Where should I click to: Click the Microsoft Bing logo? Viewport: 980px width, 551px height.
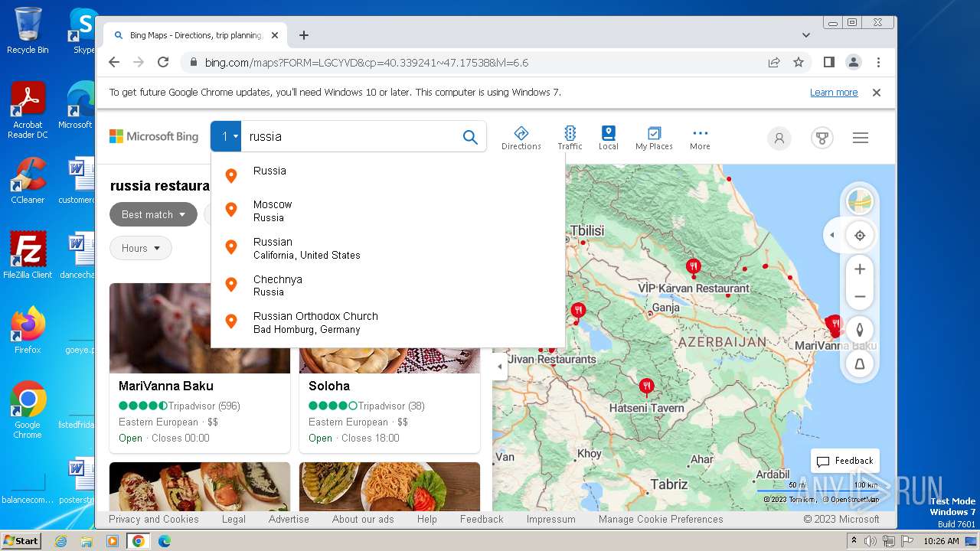point(154,137)
